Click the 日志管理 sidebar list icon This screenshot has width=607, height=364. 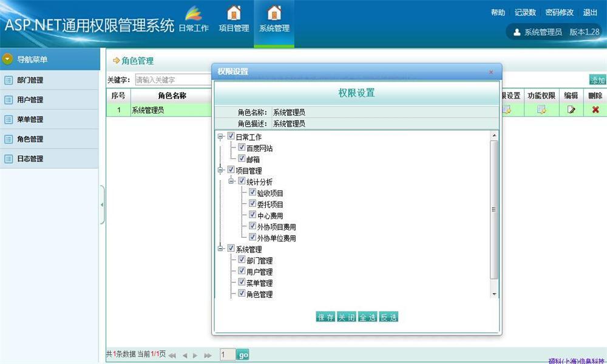coord(8,158)
